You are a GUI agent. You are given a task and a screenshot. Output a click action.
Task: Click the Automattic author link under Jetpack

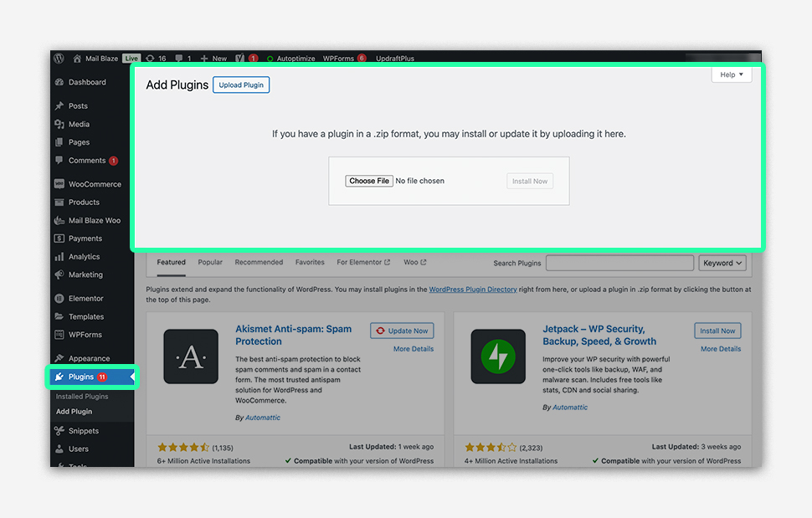click(x=570, y=408)
